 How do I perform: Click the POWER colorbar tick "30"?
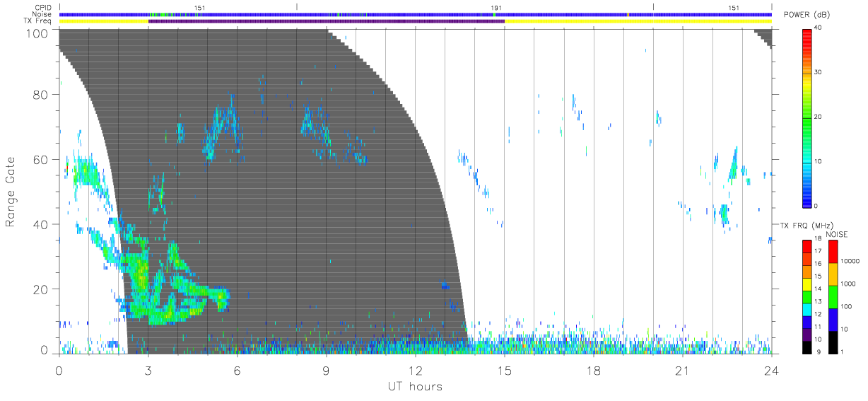click(819, 73)
